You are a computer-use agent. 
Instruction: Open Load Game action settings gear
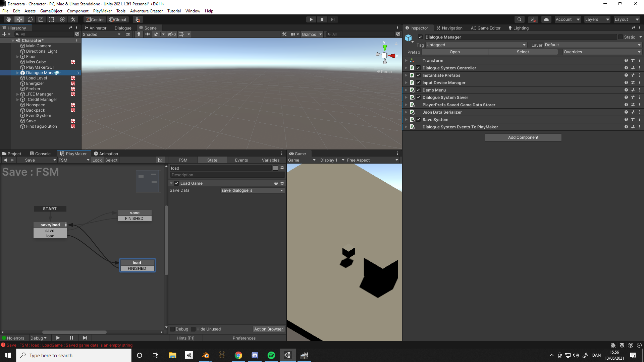[x=282, y=183]
